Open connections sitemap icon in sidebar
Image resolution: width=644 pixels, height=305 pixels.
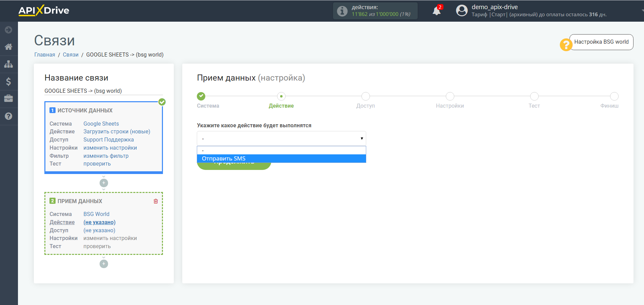click(8, 64)
